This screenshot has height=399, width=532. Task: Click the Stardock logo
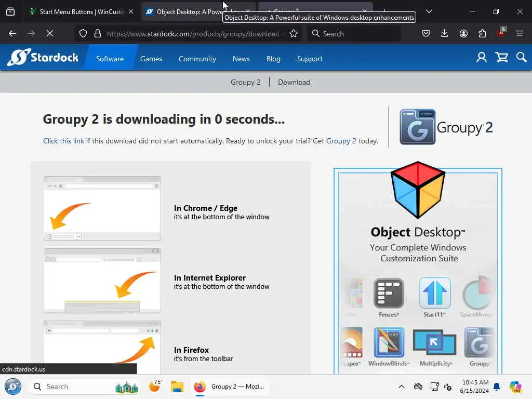pos(43,57)
